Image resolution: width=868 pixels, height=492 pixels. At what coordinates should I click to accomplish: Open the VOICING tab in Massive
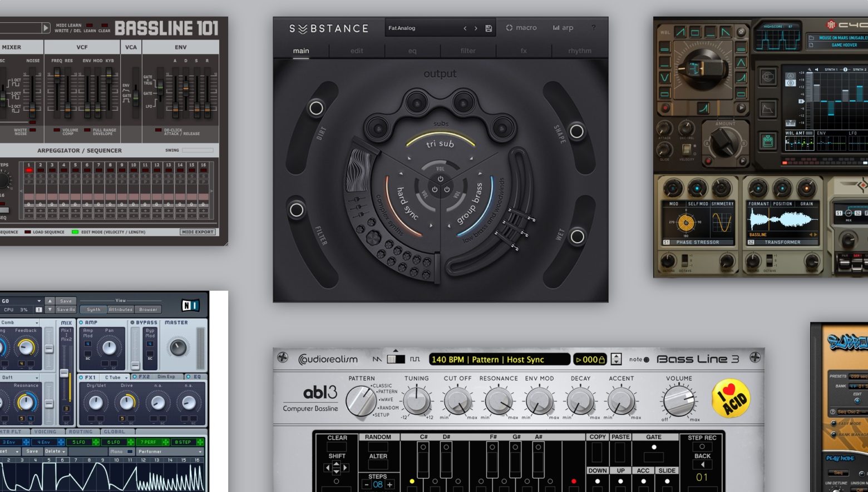(46, 431)
